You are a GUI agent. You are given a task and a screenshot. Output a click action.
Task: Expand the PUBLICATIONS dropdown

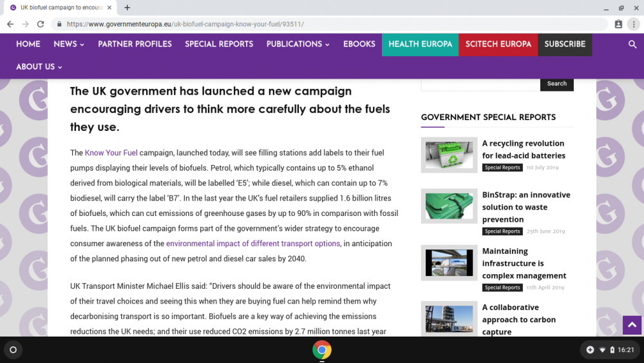298,44
